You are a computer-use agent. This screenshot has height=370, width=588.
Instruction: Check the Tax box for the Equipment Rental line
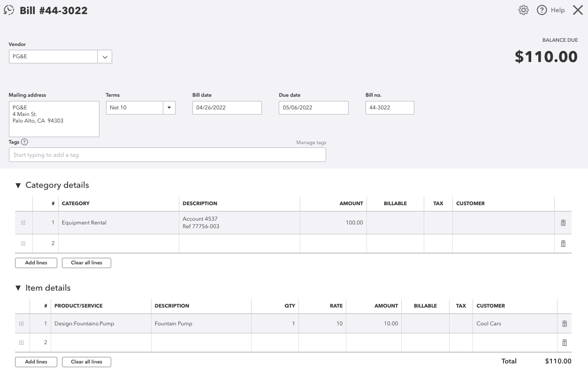point(438,223)
